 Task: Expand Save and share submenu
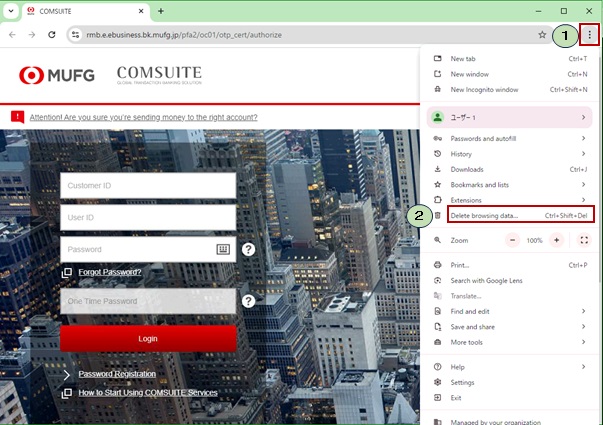tap(510, 327)
